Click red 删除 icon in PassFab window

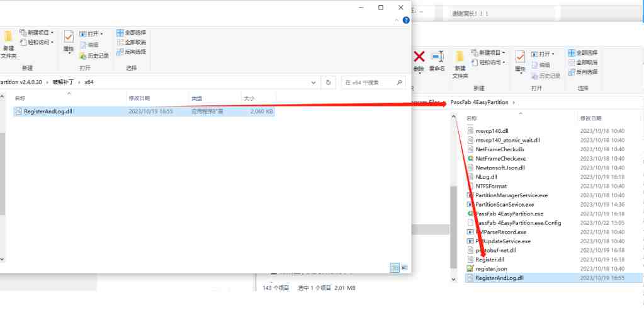click(x=419, y=57)
